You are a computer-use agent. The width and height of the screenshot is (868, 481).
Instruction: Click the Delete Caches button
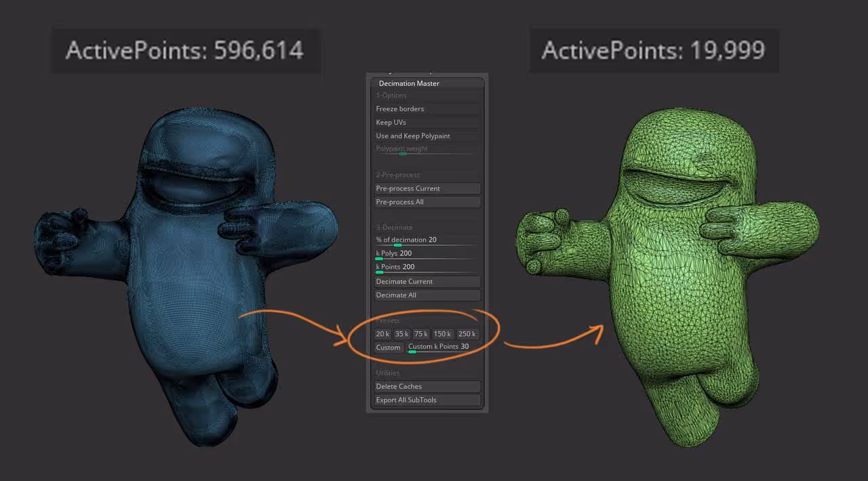[x=427, y=387]
